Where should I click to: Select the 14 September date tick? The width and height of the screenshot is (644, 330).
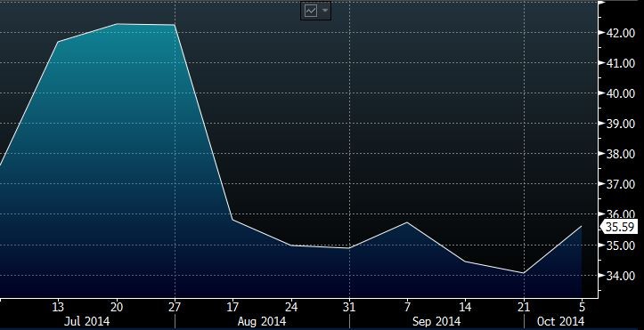tap(465, 307)
